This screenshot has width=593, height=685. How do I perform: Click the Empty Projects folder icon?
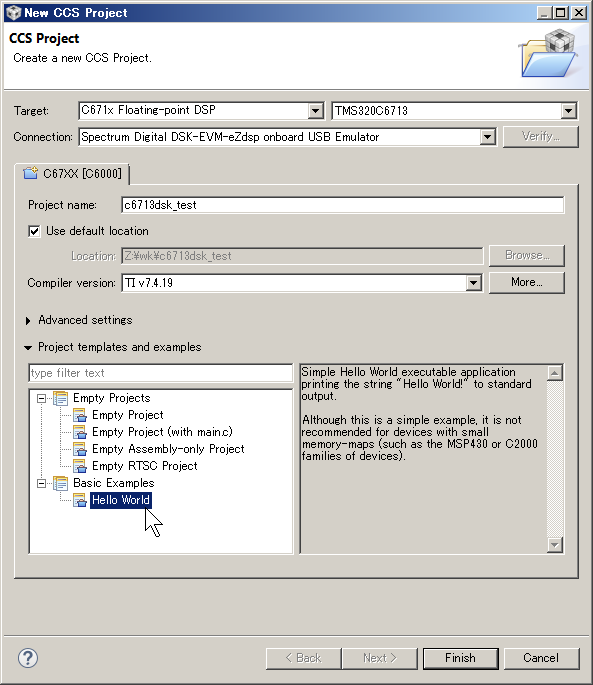[60, 398]
